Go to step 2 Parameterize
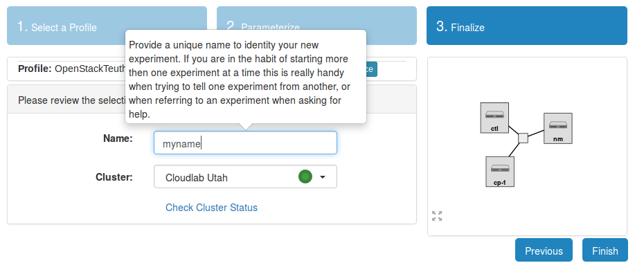Image resolution: width=644 pixels, height=272 pixels. (316, 26)
